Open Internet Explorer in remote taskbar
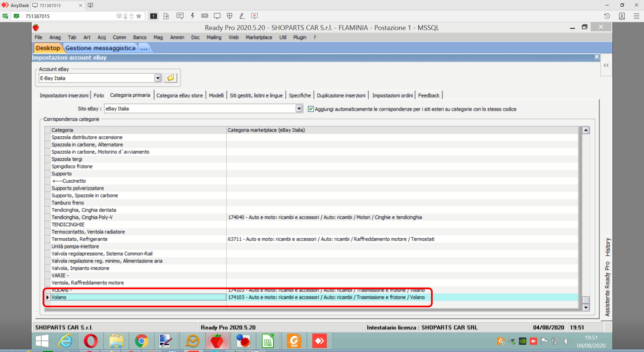Image resolution: width=644 pixels, height=352 pixels. [x=65, y=341]
